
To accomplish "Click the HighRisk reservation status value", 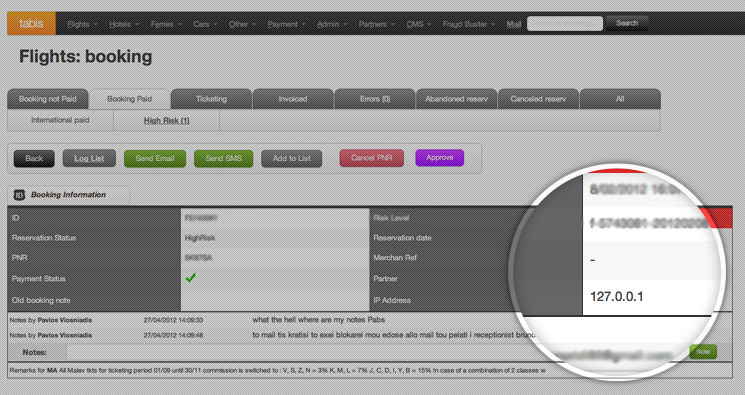I will 200,238.
